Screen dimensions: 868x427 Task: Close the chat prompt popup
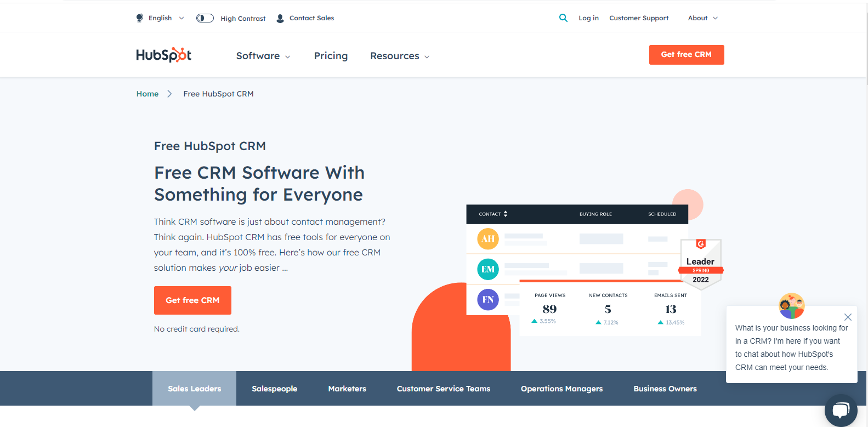click(848, 317)
